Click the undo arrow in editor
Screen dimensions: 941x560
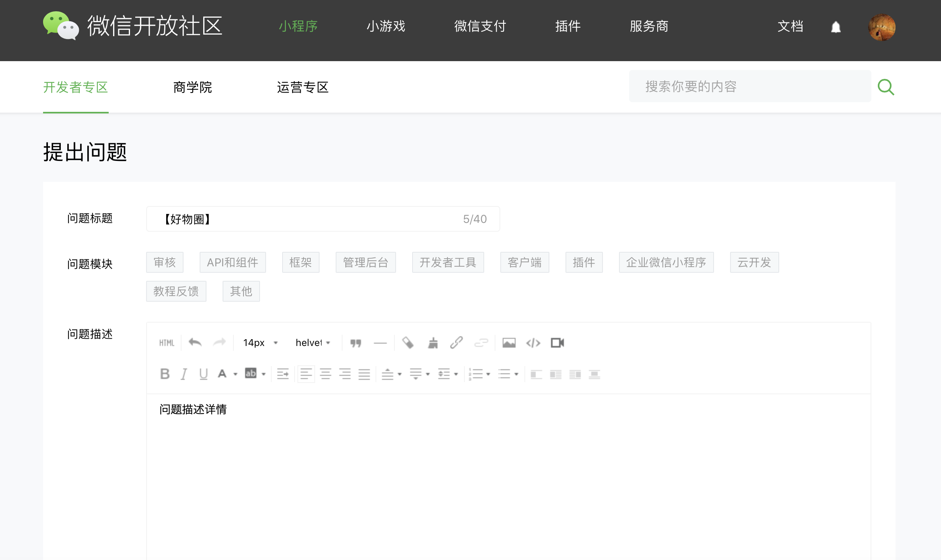[x=195, y=343]
